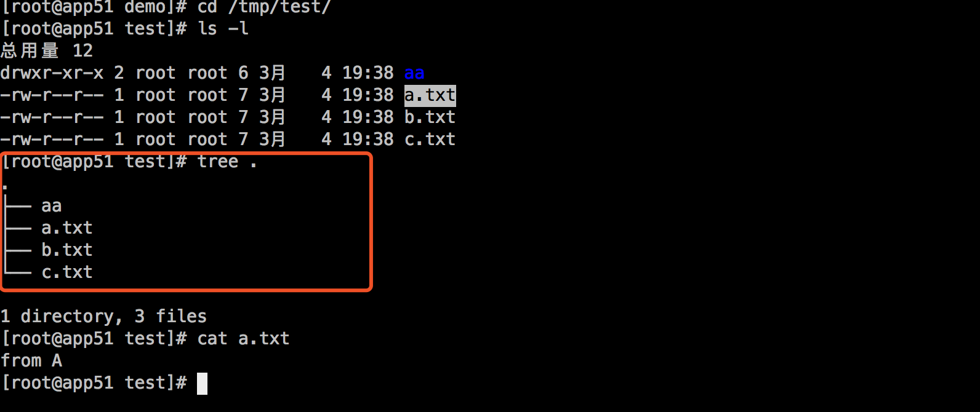
Task: Click the drwxr-xr-x permissions string
Action: (52, 73)
